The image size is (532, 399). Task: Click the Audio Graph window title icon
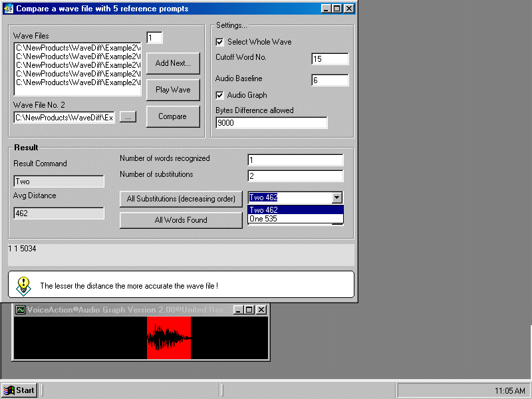tap(21, 310)
